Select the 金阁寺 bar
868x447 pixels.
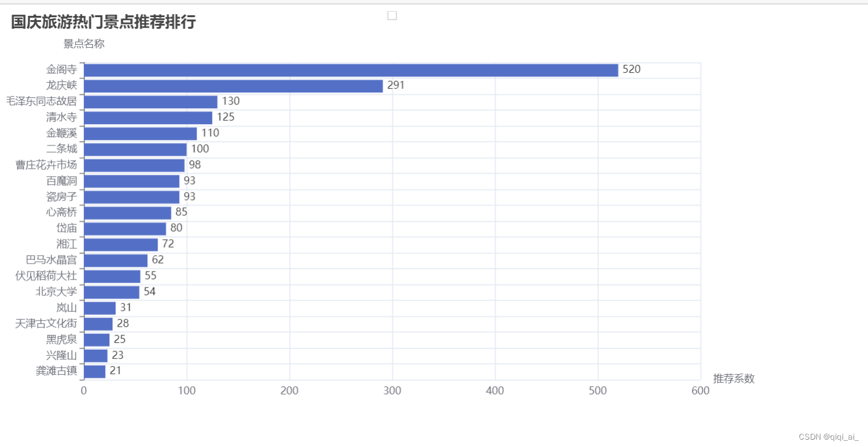point(351,70)
